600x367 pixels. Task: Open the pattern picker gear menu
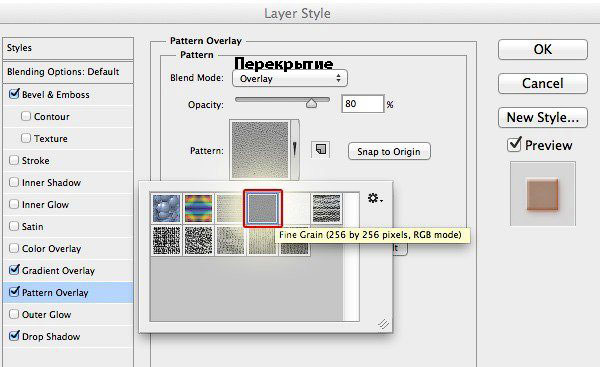(375, 198)
